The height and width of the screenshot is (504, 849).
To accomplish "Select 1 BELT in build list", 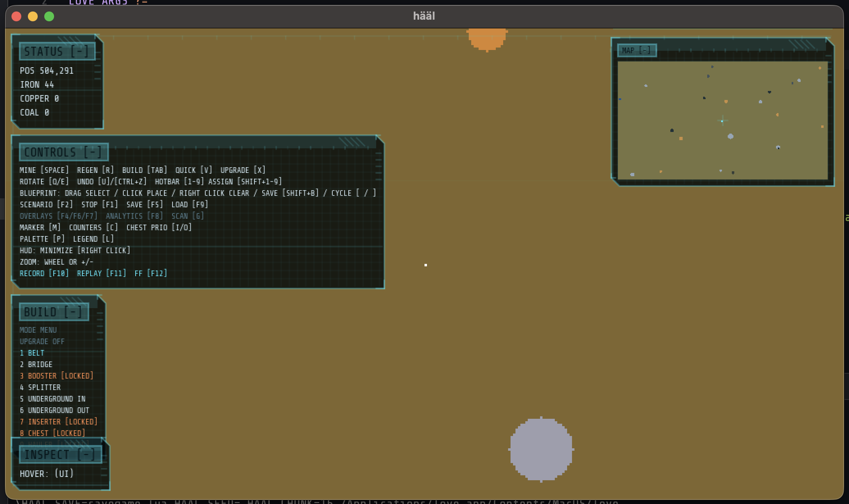I will point(32,353).
